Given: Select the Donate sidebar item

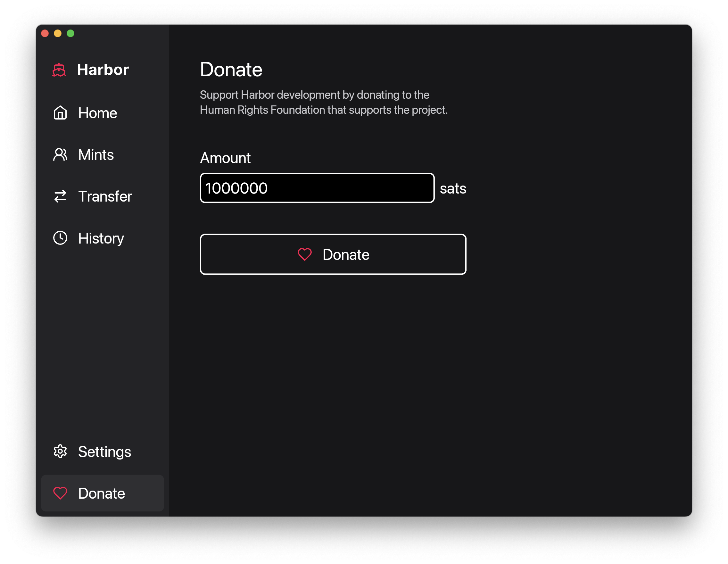Looking at the screenshot, I should coord(102,493).
